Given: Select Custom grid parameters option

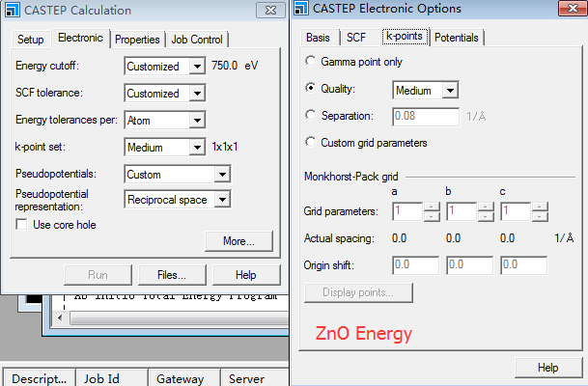Looking at the screenshot, I should (311, 142).
